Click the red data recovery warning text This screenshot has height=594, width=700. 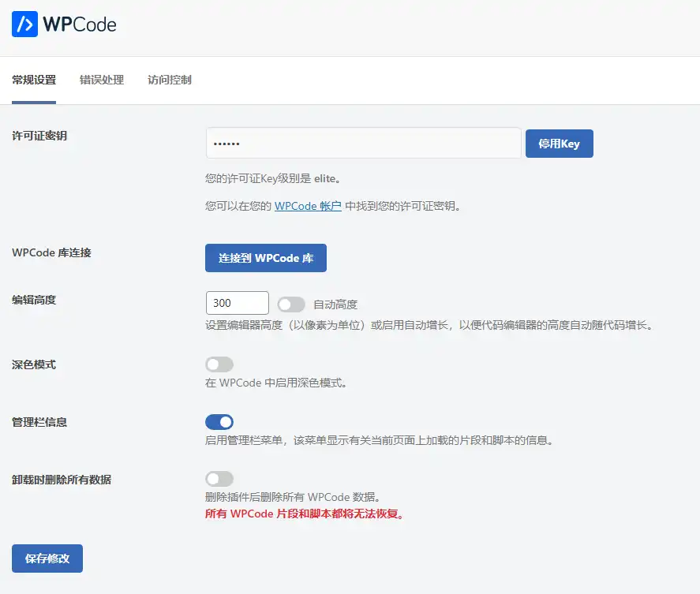(x=305, y=513)
